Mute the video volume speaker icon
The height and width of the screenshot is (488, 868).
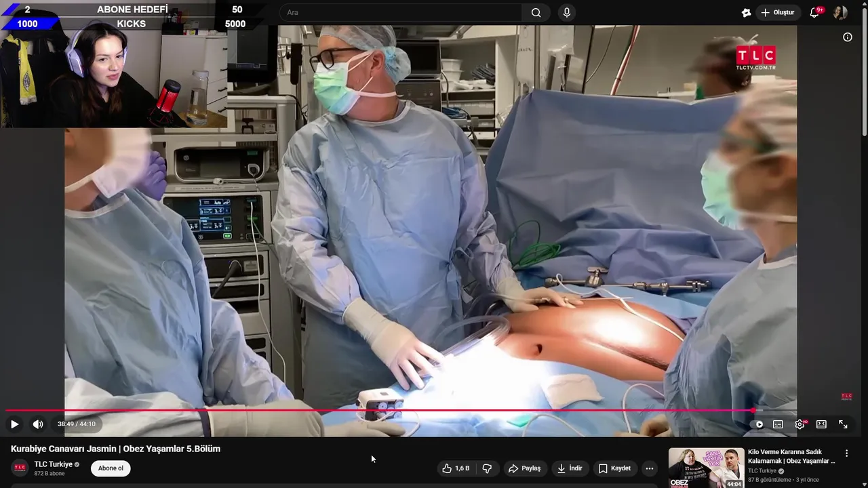click(x=38, y=424)
